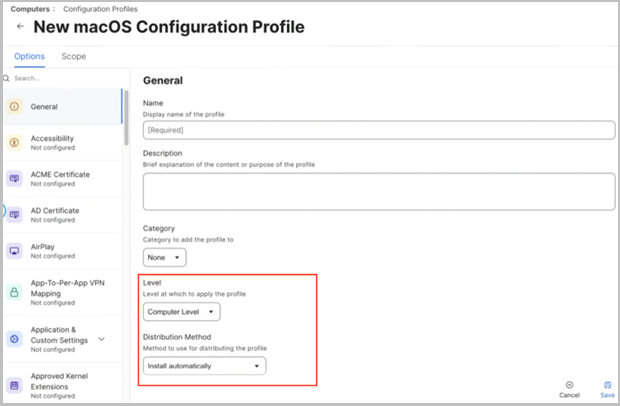
Task: Select App-To-Per-App VPN Mapping lock icon
Action: point(14,292)
